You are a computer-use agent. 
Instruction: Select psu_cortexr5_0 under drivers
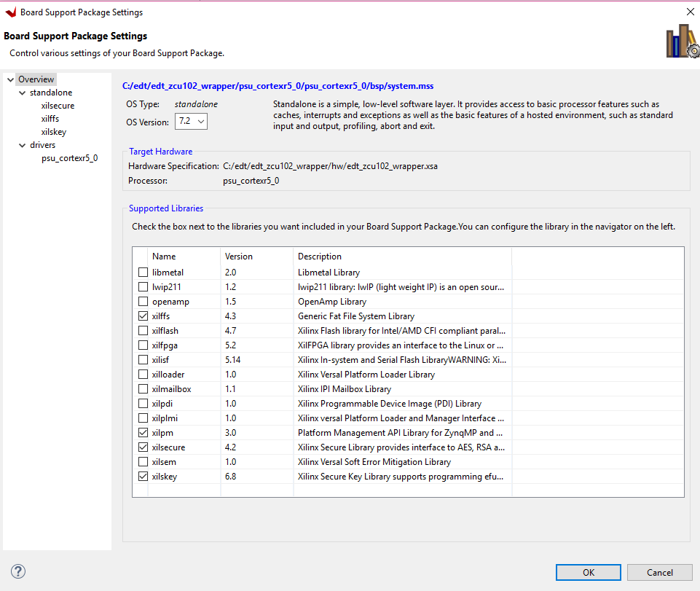point(69,158)
